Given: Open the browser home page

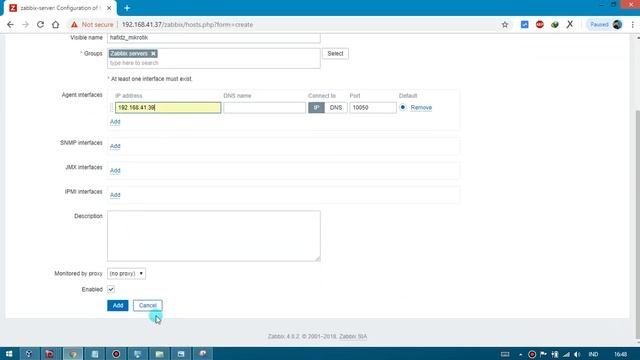Looking at the screenshot, I should [x=56, y=24].
